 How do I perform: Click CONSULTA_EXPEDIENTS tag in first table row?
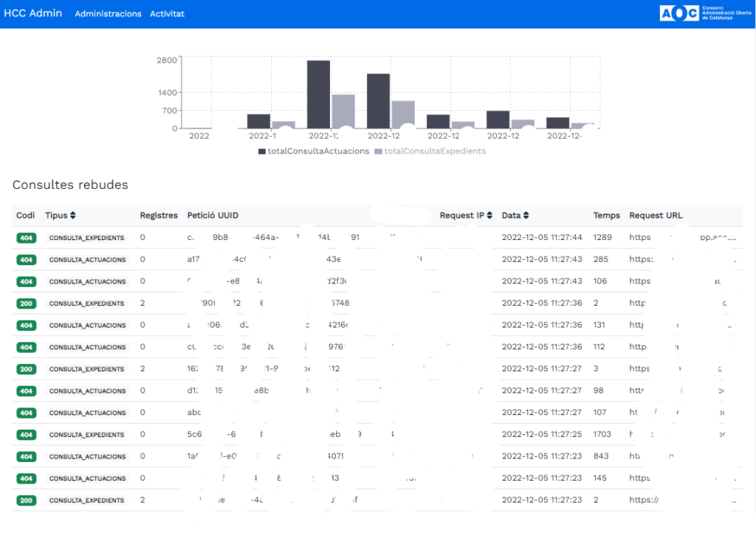tap(86, 238)
